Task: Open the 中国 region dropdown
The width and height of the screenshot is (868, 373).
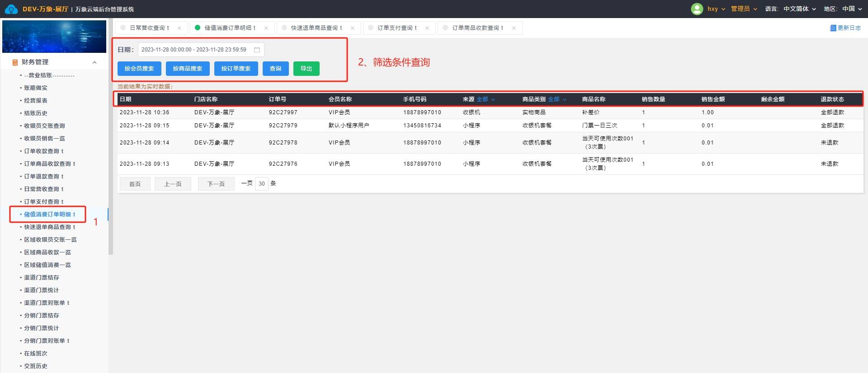Action: click(x=852, y=9)
